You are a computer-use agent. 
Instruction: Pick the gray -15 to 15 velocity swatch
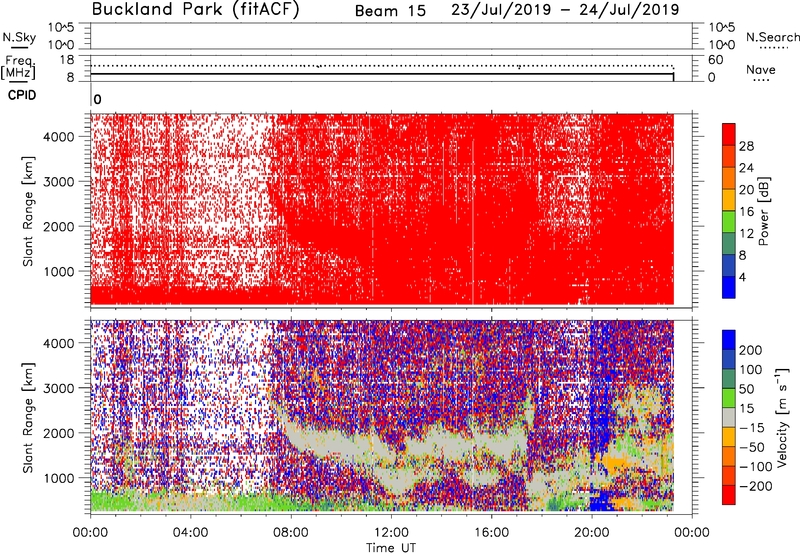tap(729, 418)
